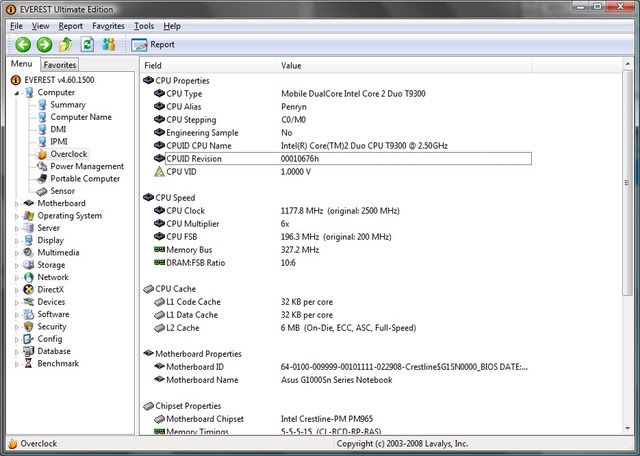Open the Sensor icon in tree
The image size is (640, 456).
click(x=42, y=191)
